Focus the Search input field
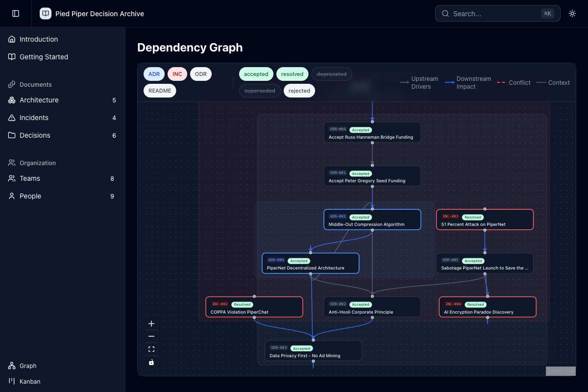The height and width of the screenshot is (392, 588). [497, 14]
